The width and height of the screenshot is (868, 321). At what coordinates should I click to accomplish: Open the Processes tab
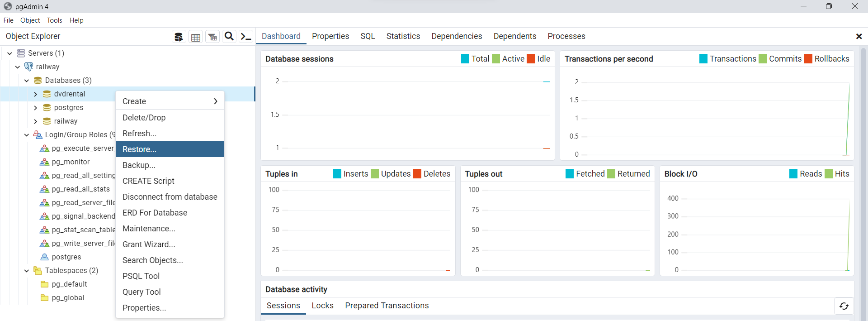click(x=566, y=36)
